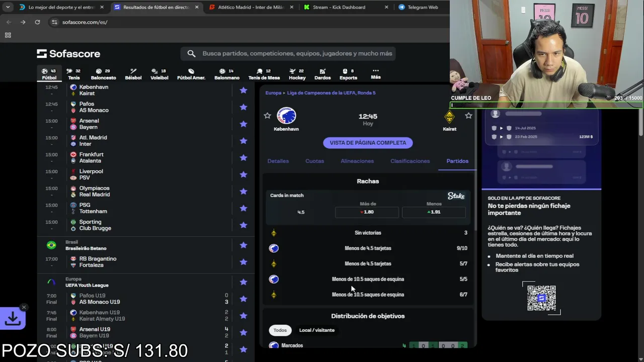644x362 pixels.
Task: Switch to Stream - Kick Dashboard tab
Action: 339,8
